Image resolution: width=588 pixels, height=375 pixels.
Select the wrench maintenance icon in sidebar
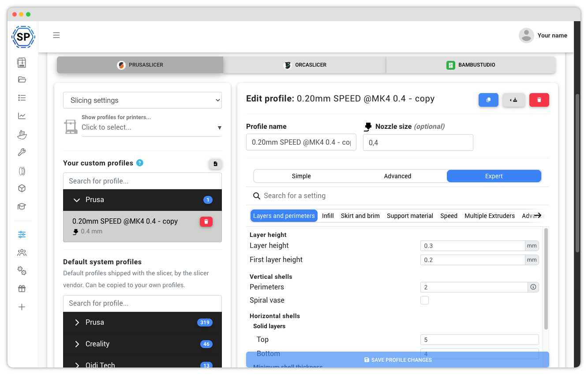click(22, 152)
